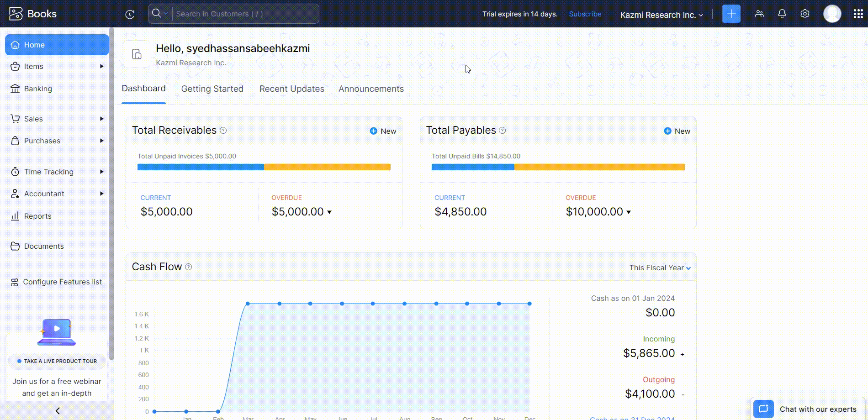Go to Home in sidebar
The width and height of the screenshot is (868, 420).
click(x=57, y=45)
